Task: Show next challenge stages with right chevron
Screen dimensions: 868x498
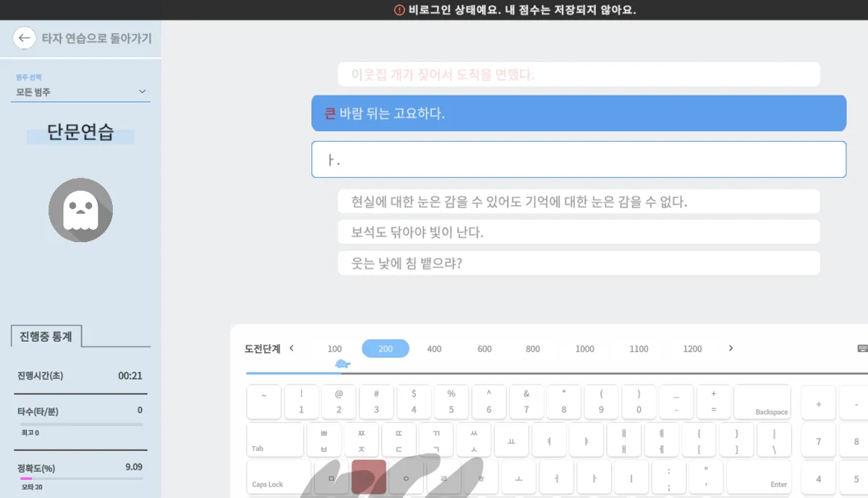Action: [x=731, y=348]
